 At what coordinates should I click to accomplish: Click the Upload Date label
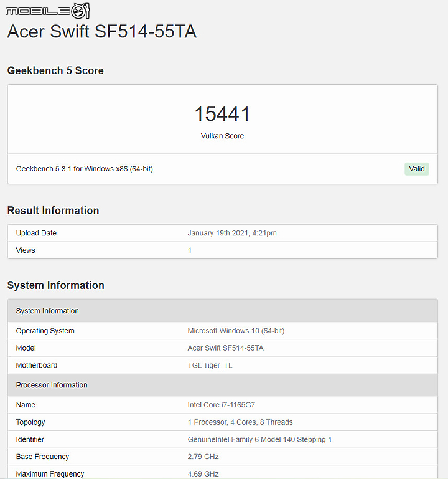36,233
